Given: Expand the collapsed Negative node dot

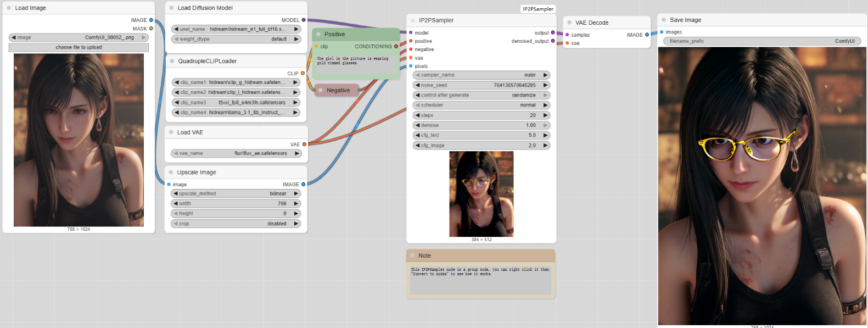Looking at the screenshot, I should point(321,90).
